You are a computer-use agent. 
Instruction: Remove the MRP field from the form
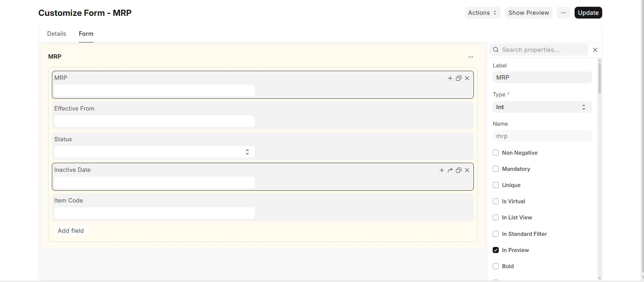467,78
